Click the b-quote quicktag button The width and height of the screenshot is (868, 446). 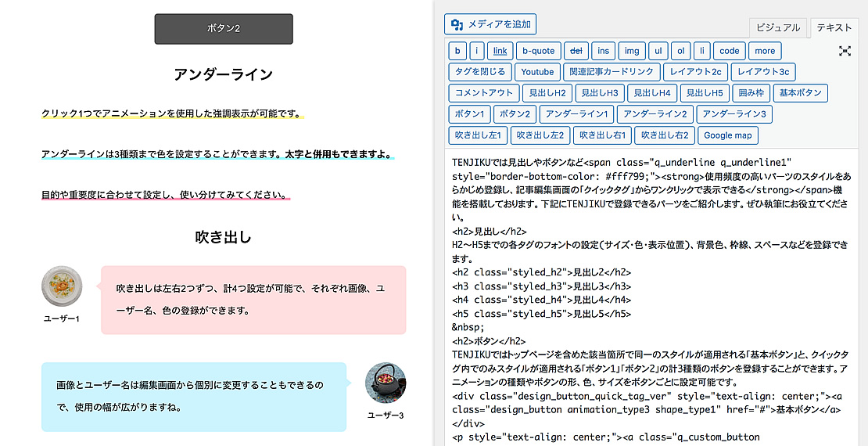(x=539, y=51)
